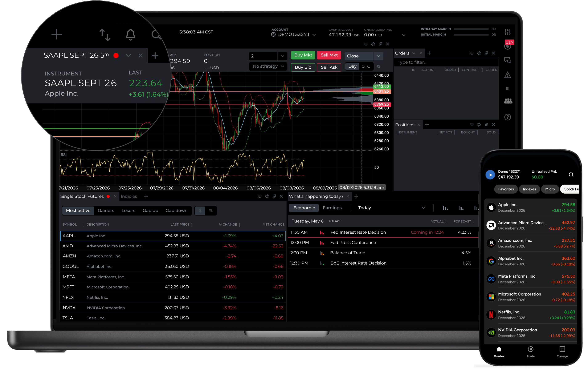Select Gainers filter

[x=106, y=211]
